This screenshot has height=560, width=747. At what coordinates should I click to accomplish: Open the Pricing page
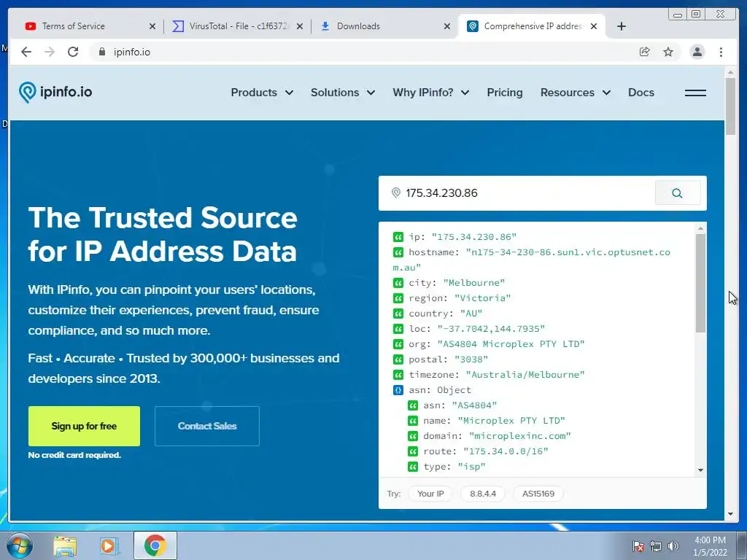tap(505, 93)
